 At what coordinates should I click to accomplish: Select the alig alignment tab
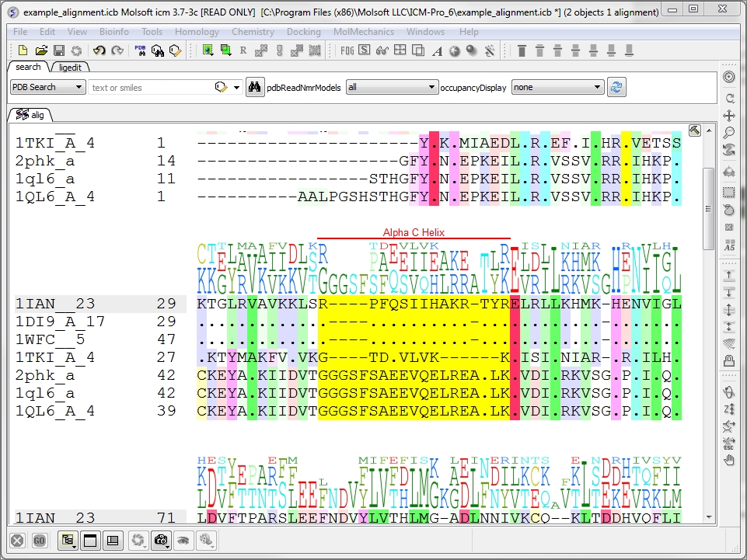(30, 115)
